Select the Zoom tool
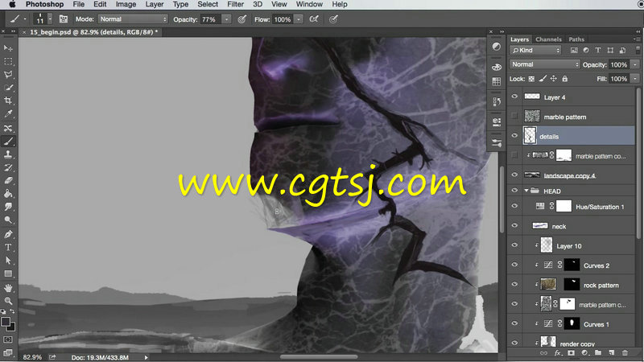 coord(8,301)
